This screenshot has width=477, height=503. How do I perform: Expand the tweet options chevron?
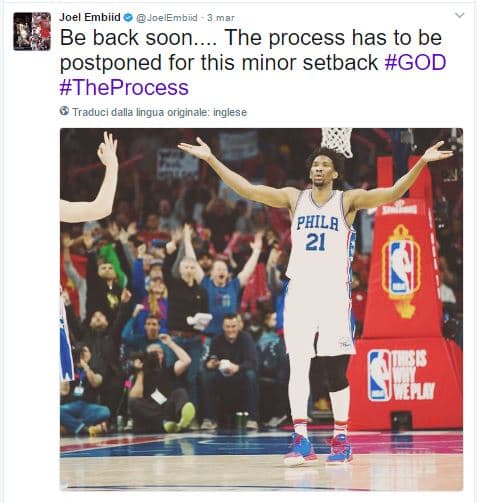tap(460, 15)
